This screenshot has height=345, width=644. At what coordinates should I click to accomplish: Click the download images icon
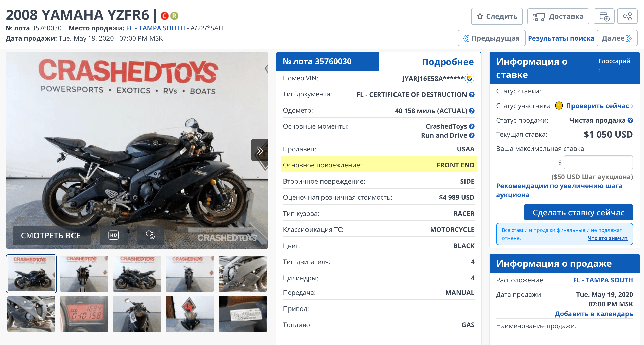[x=151, y=235]
